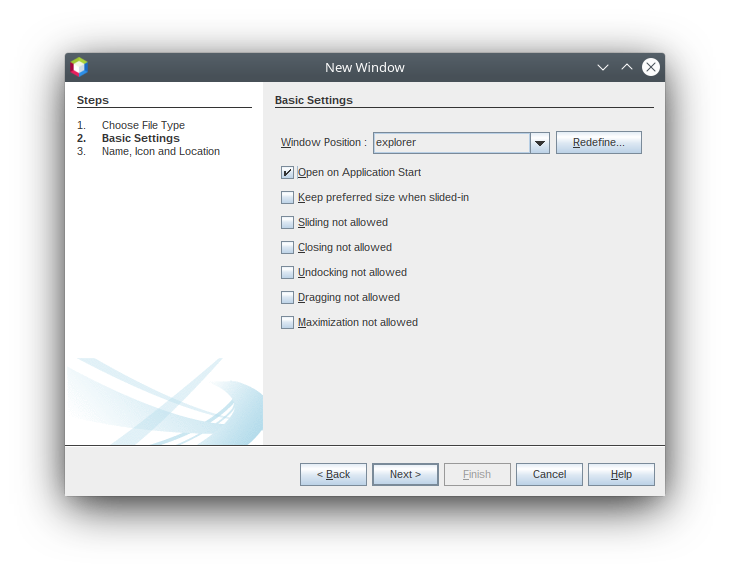Maximize the New Window dialog
This screenshot has height=573, width=730.
[627, 67]
